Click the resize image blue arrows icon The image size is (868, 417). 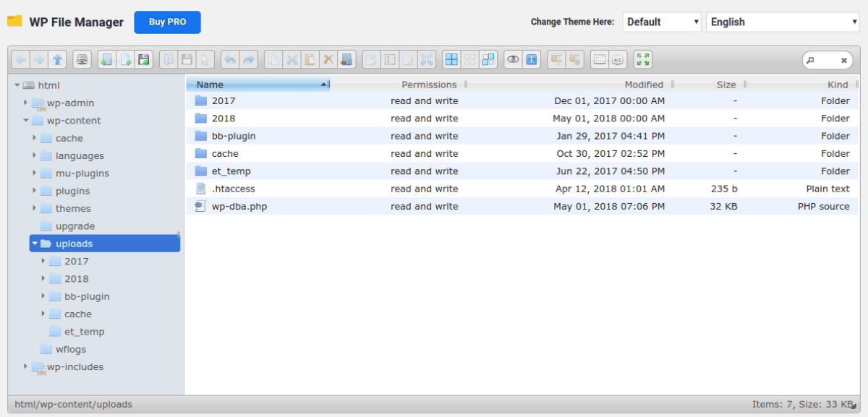point(425,60)
